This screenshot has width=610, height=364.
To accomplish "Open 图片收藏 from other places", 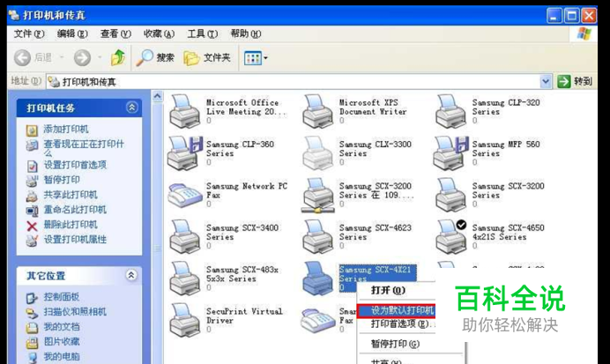I will (x=62, y=342).
